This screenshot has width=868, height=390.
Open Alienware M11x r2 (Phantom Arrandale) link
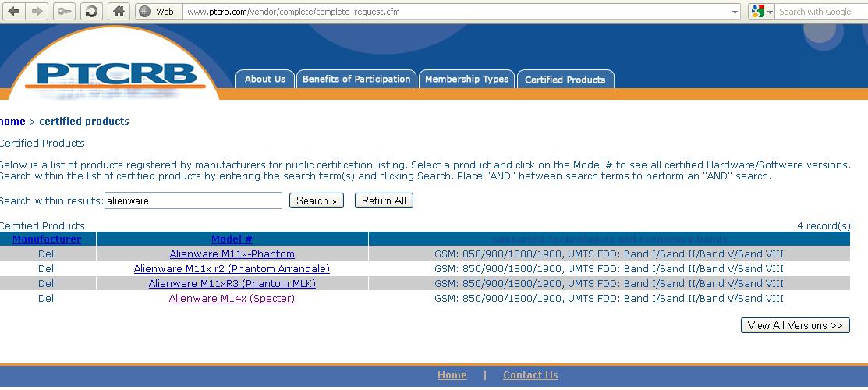coord(232,268)
